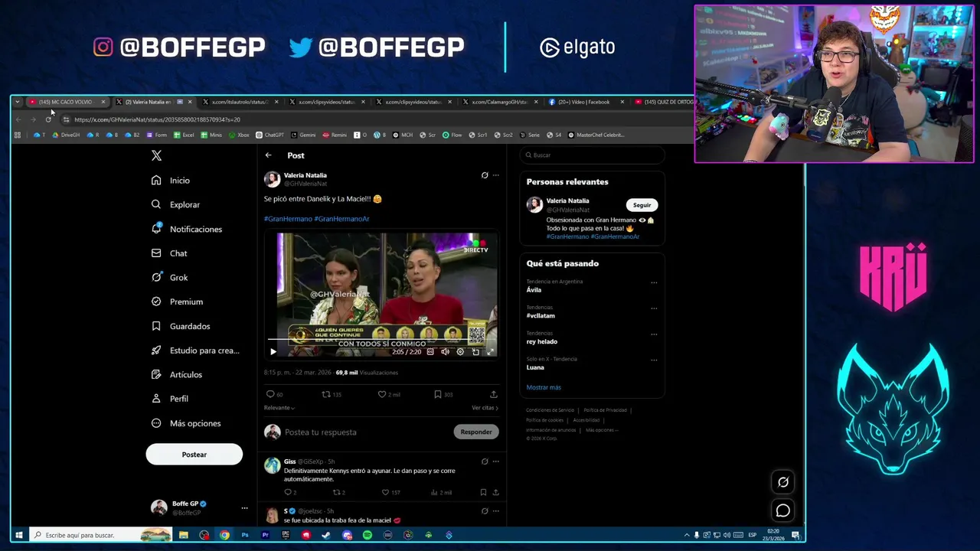Open the #GranHermanoAr hashtag in the post
Image resolution: width=980 pixels, height=551 pixels.
point(341,219)
